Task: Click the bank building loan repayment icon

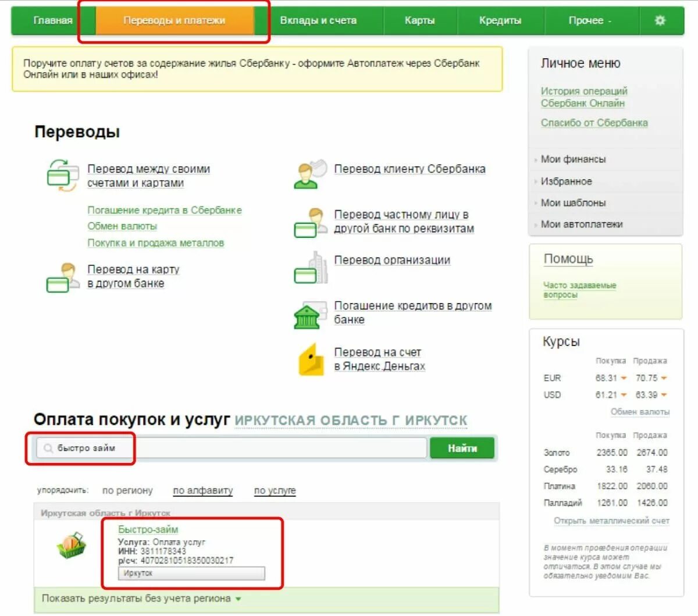Action: (x=310, y=315)
